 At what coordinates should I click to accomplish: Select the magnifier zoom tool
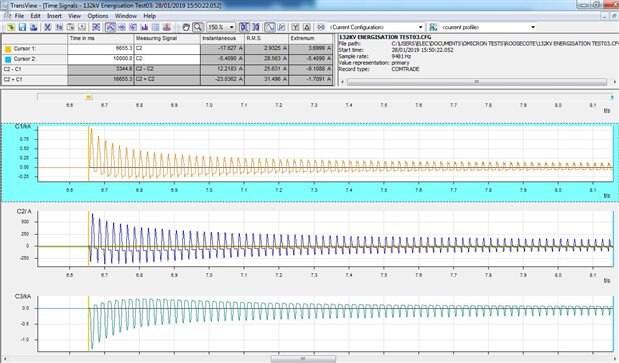pyautogui.click(x=198, y=27)
